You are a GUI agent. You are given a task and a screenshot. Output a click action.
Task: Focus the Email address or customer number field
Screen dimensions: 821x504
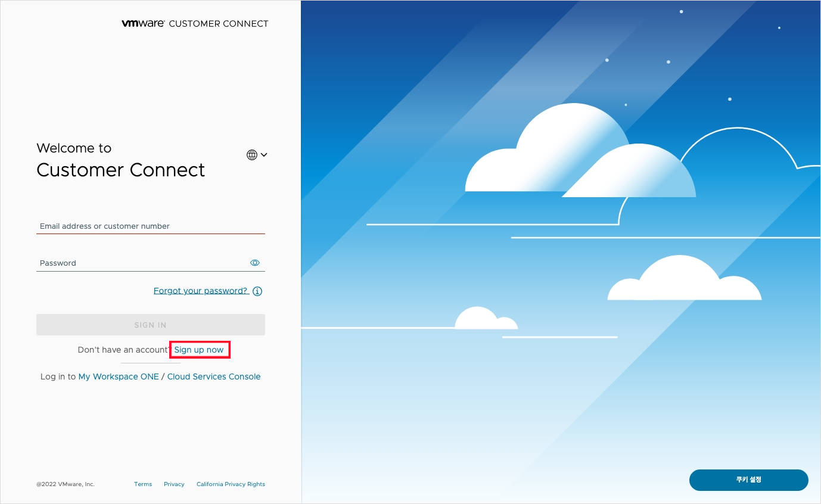click(151, 226)
